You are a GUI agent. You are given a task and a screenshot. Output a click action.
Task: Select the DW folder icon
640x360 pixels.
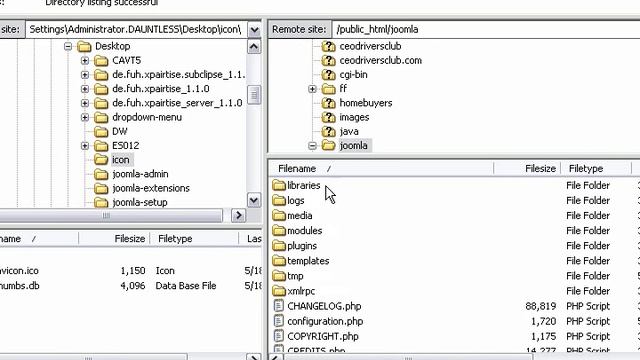[101, 131]
